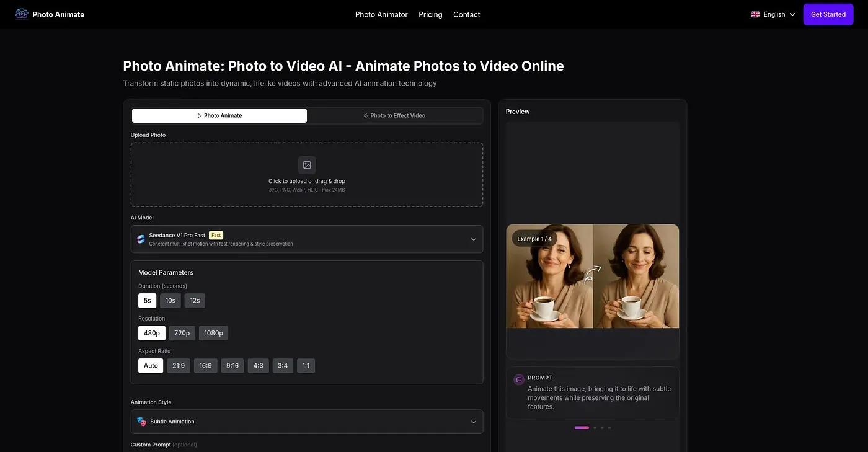Choose 720p resolution
Screen dimensions: 868x452
(182, 333)
